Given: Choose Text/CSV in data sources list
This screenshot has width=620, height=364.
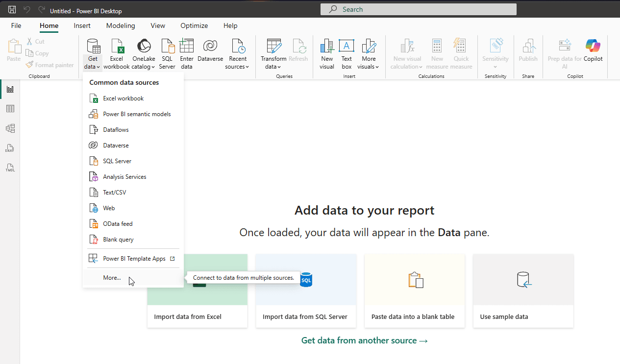Looking at the screenshot, I should coord(133,193).
